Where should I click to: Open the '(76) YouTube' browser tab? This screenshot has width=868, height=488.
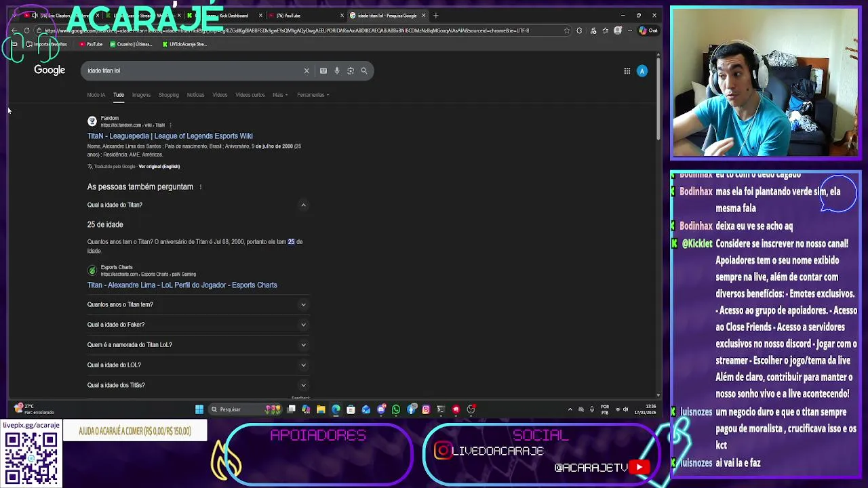point(305,16)
